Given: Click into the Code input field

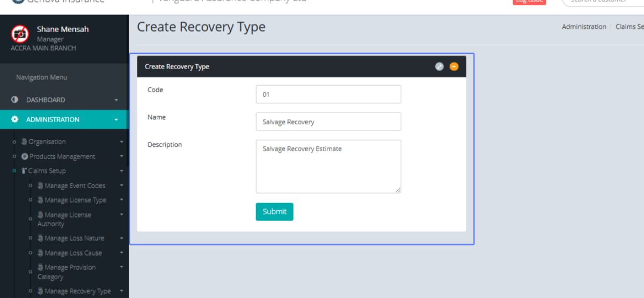Looking at the screenshot, I should (328, 94).
